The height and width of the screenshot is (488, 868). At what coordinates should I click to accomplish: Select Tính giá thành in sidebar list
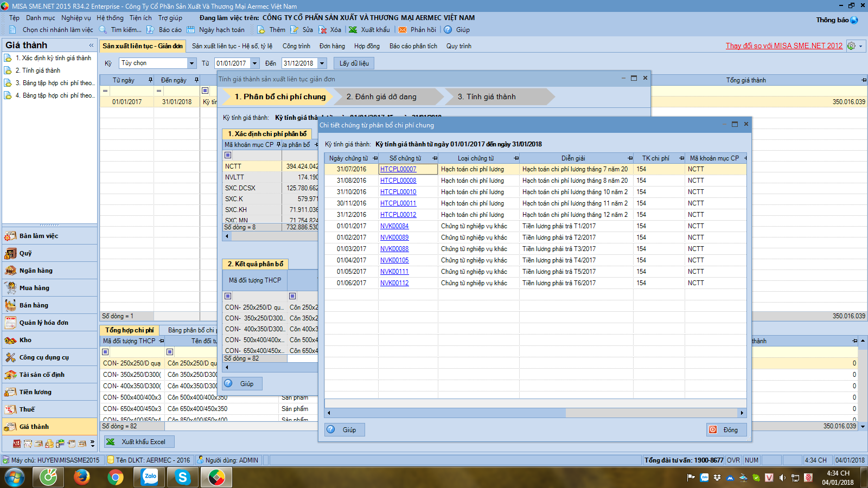point(37,70)
